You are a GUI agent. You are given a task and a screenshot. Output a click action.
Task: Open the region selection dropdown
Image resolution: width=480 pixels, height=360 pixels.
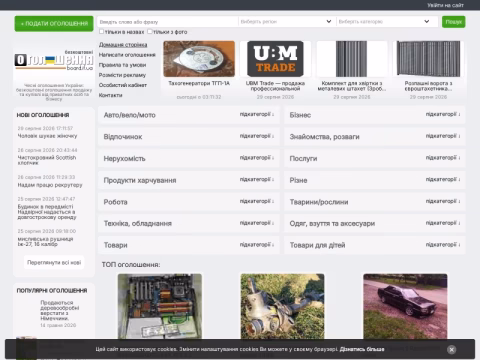286,22
